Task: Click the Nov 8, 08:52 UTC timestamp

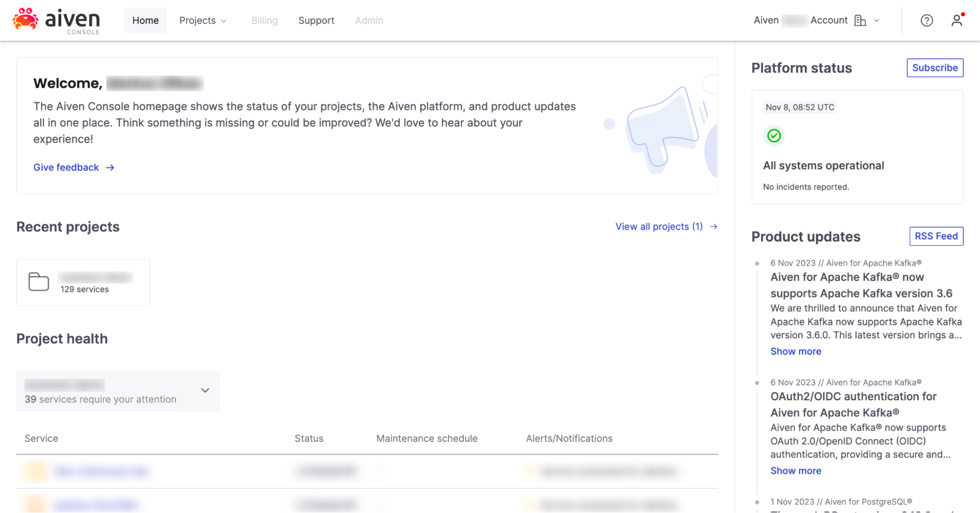Action: (x=800, y=107)
